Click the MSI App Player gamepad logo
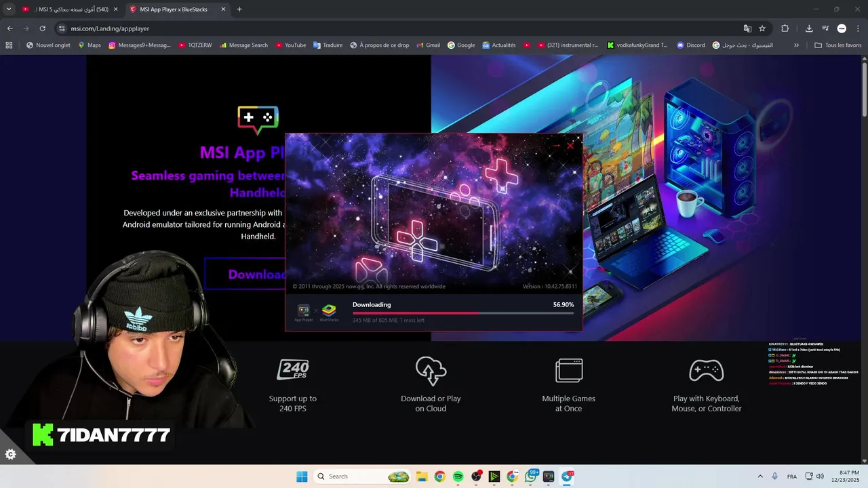 point(258,121)
